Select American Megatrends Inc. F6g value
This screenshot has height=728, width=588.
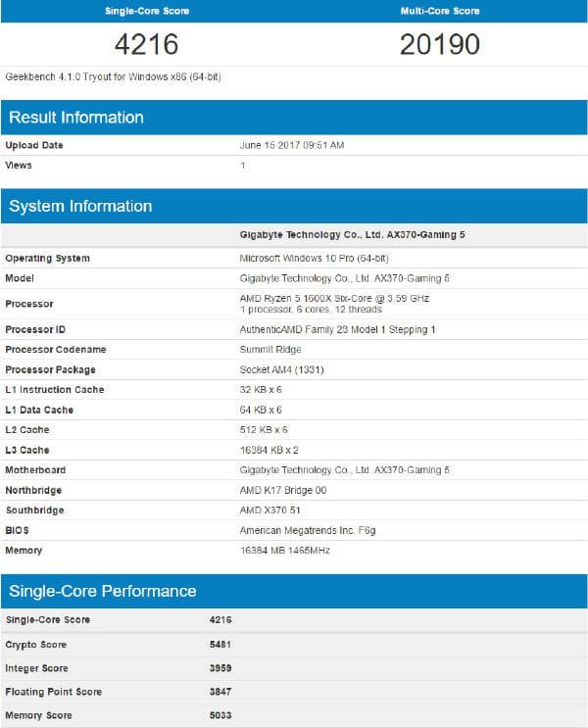point(308,531)
